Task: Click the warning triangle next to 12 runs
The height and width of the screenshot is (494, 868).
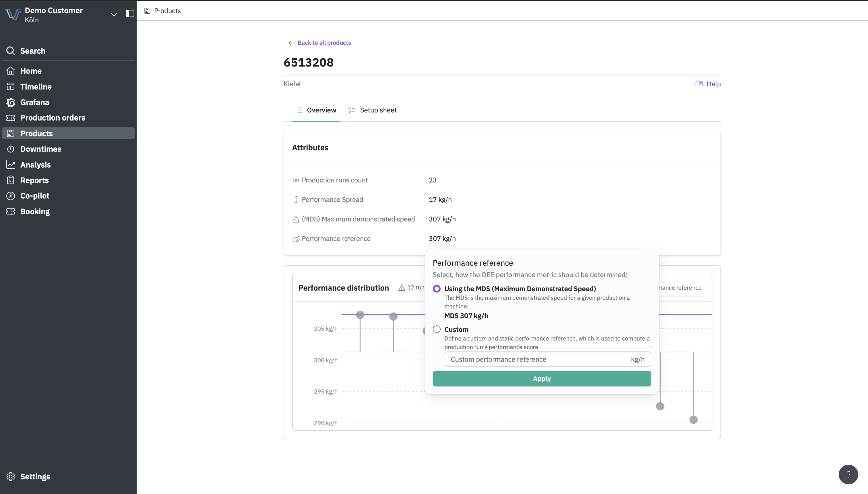Action: click(x=402, y=288)
